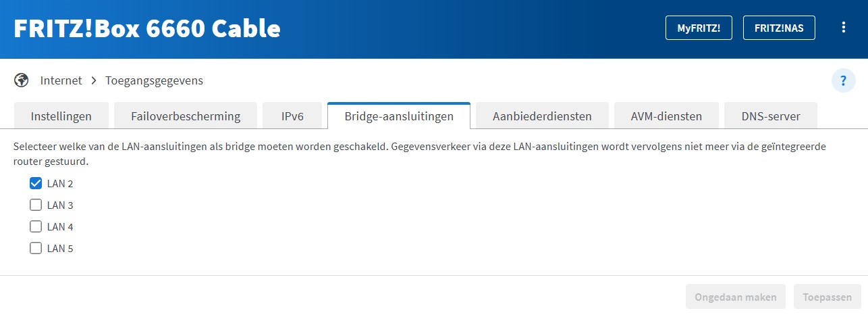The height and width of the screenshot is (319, 868).
Task: Open the Aanbiederdiensten tab
Action: pos(542,116)
